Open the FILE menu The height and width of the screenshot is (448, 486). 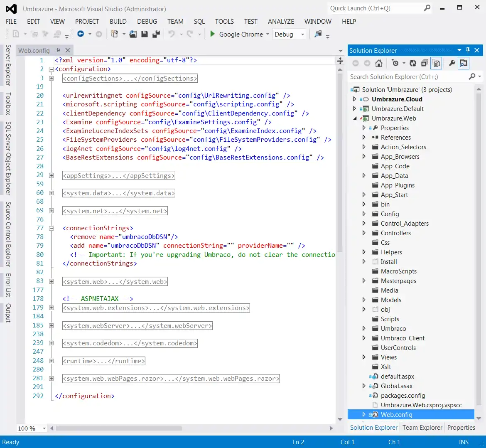11,21
